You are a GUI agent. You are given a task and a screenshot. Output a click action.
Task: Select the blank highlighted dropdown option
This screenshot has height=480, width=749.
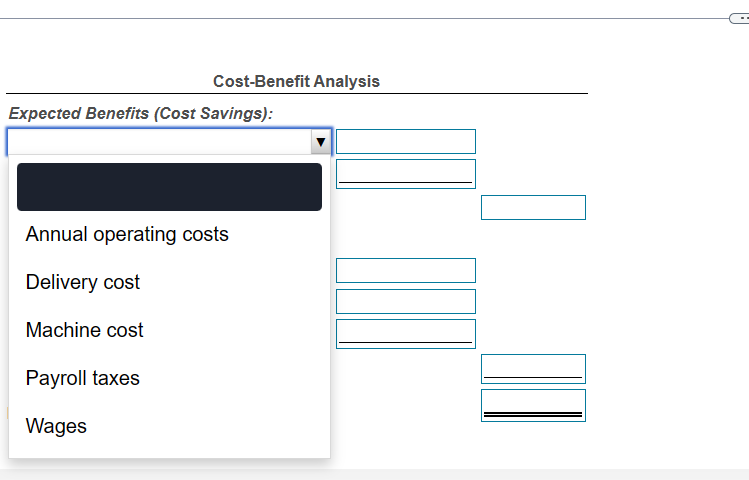pos(169,187)
